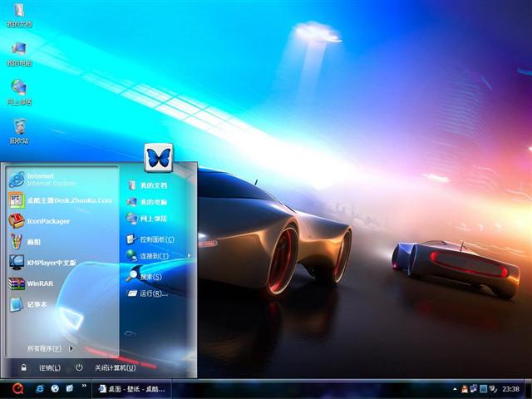Viewport: 532px width, 399px height.
Task: Expand 所有程序(P) all programs list
Action: [50, 348]
